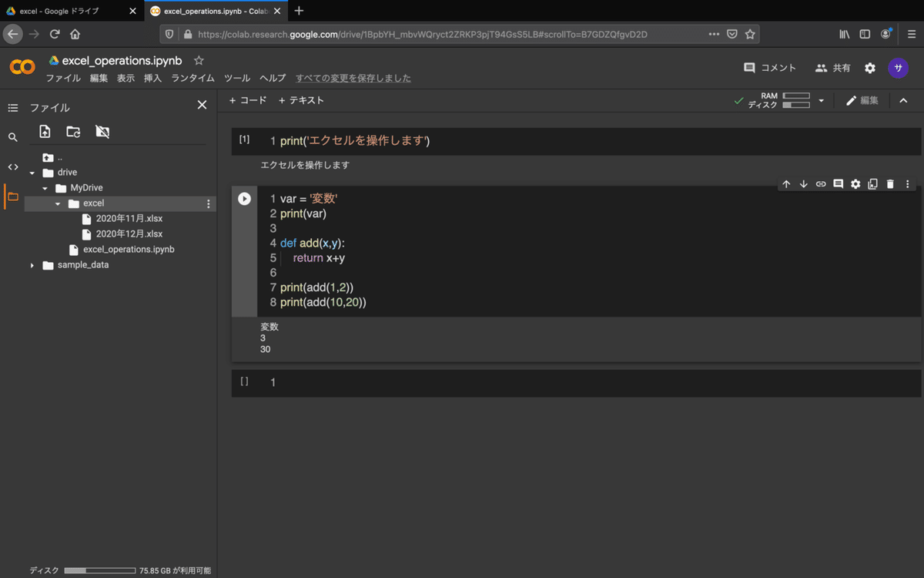Open the 編集 menu
The width and height of the screenshot is (924, 578).
pyautogui.click(x=99, y=78)
